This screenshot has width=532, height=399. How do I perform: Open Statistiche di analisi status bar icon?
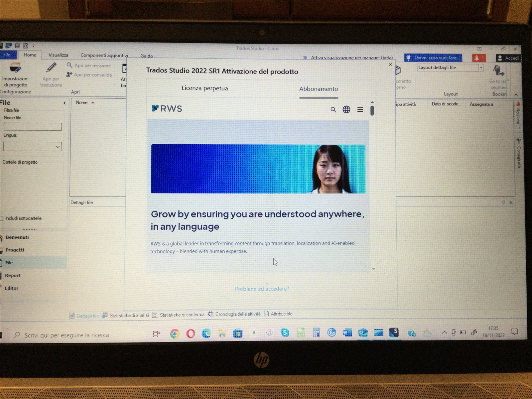click(x=106, y=314)
